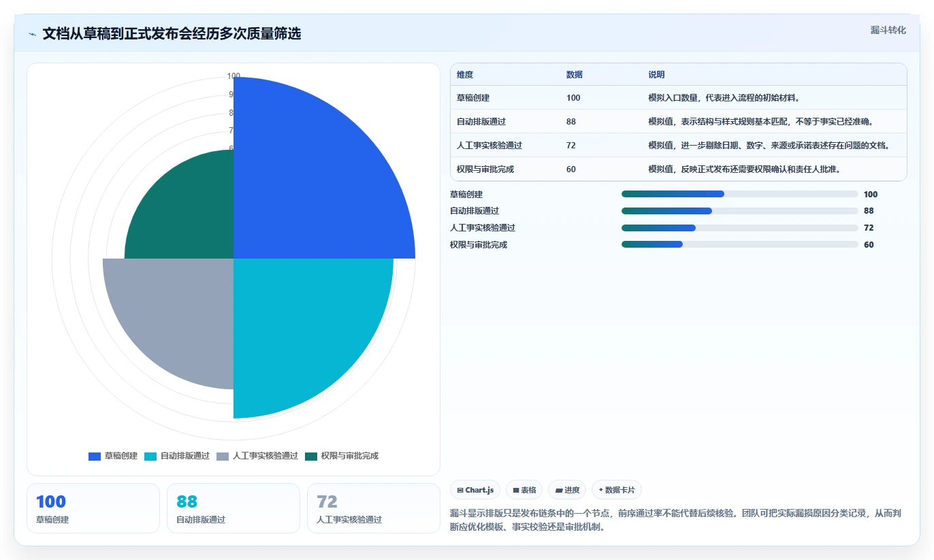The image size is (934, 560).
Task: Click the Chart.js chip
Action: (x=475, y=490)
